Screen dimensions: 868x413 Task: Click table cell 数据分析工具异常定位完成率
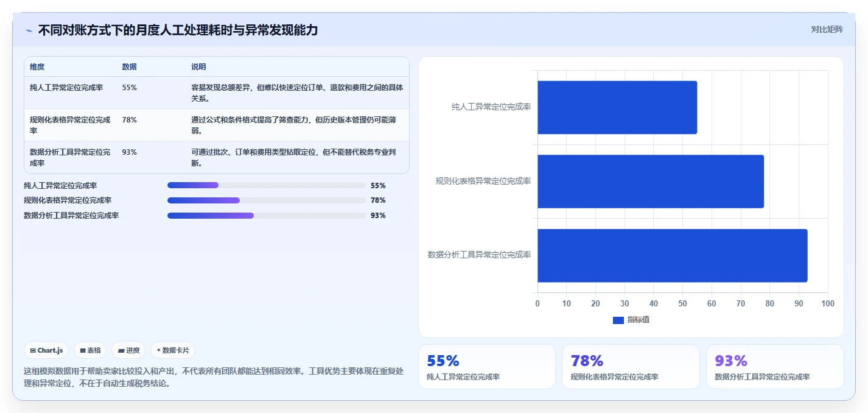coord(70,157)
